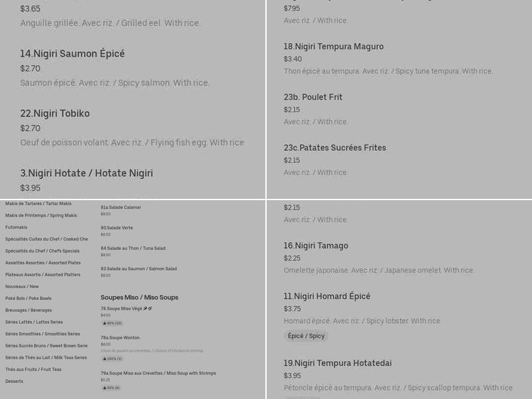532x399 pixels.
Task: Open 23b. Poulet Frit item
Action: [313, 97]
